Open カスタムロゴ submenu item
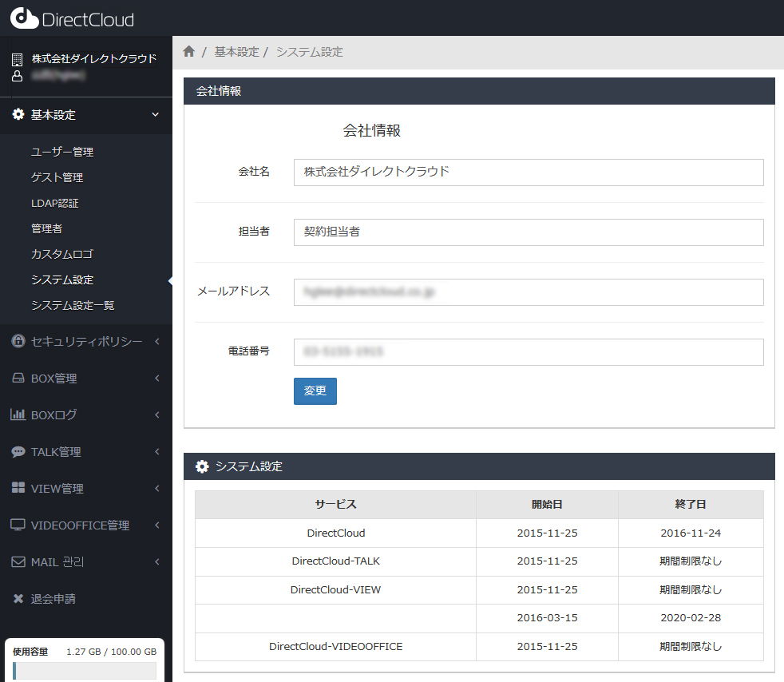 pyautogui.click(x=62, y=254)
